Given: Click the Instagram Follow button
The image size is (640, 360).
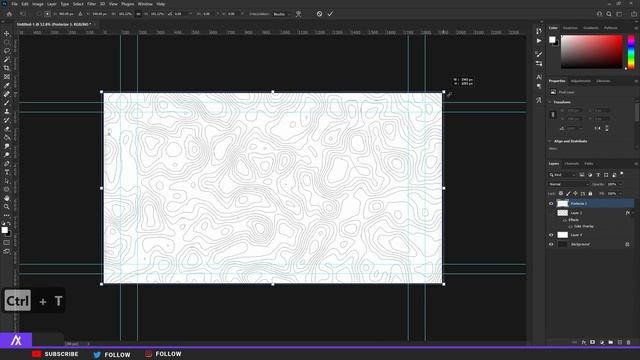Looking at the screenshot, I should (163, 354).
